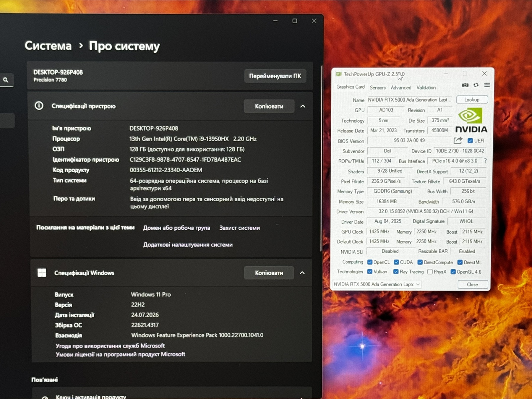Click the search magnifier in Settings sidebar
The height and width of the screenshot is (399, 532).
[6, 80]
